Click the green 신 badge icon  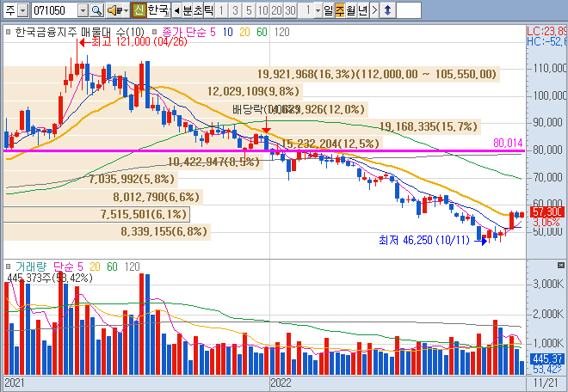[139, 10]
